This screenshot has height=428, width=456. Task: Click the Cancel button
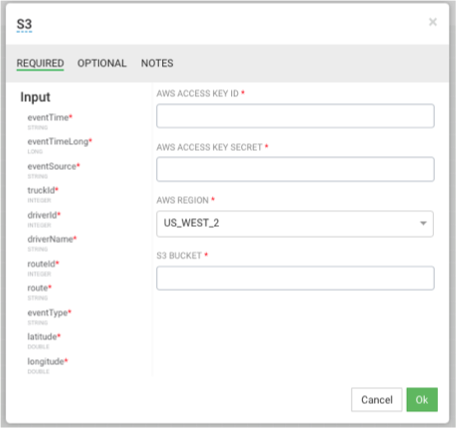point(377,399)
